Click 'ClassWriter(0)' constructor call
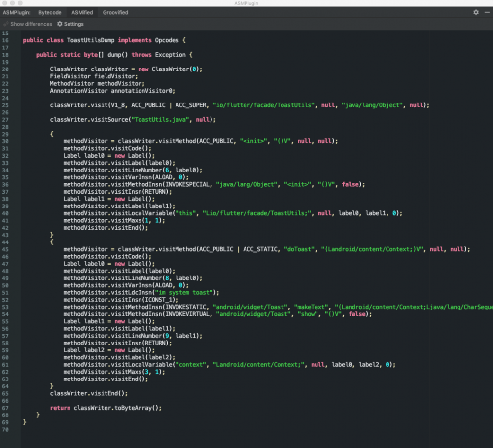This screenshot has width=493, height=448. click(175, 69)
